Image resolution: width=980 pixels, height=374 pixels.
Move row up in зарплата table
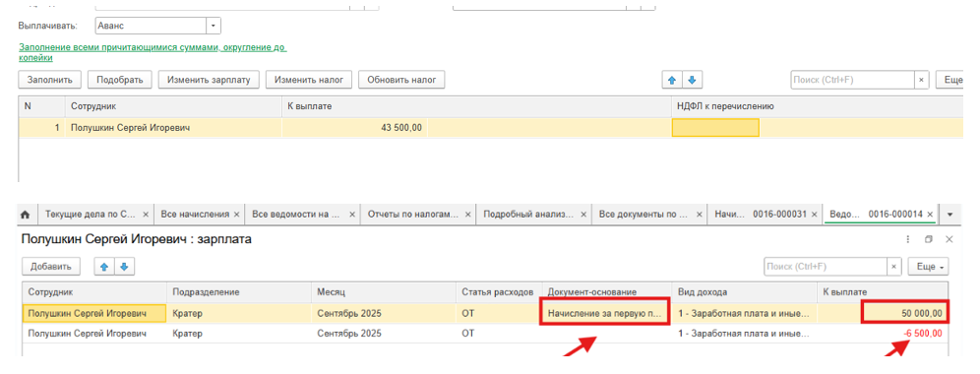pos(105,267)
